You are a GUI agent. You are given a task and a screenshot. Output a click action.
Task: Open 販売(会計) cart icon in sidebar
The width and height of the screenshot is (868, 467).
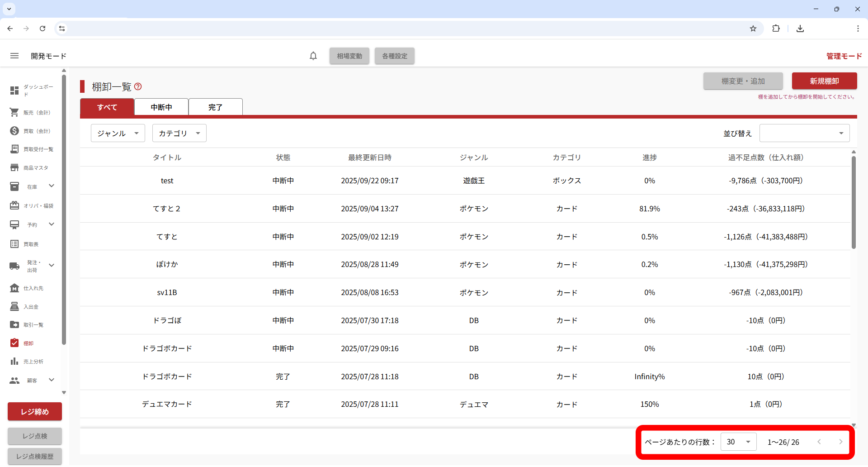point(14,112)
